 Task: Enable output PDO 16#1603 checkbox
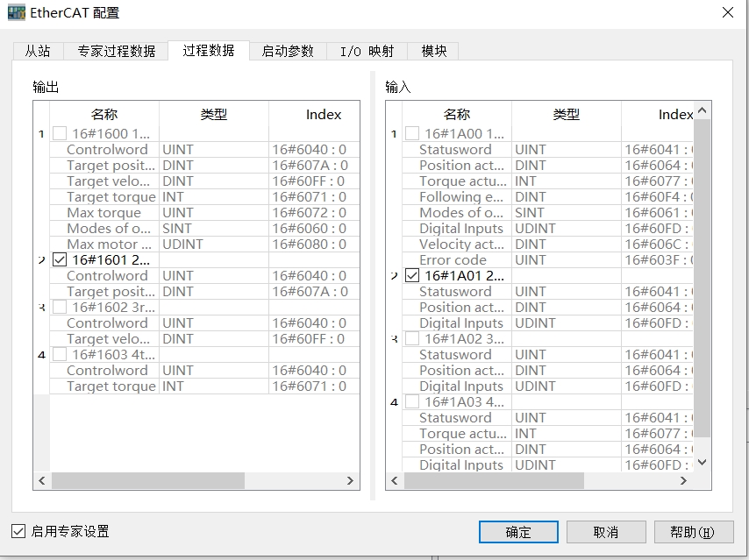[60, 354]
